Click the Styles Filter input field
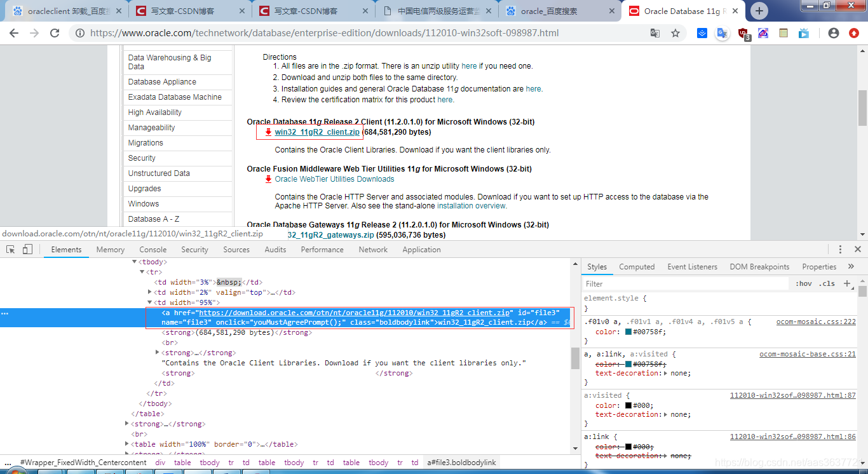This screenshot has height=474, width=868. tap(686, 283)
